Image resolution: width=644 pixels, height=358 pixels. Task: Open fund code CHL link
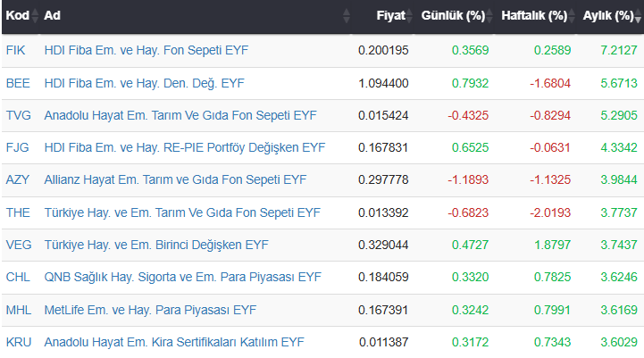18,277
